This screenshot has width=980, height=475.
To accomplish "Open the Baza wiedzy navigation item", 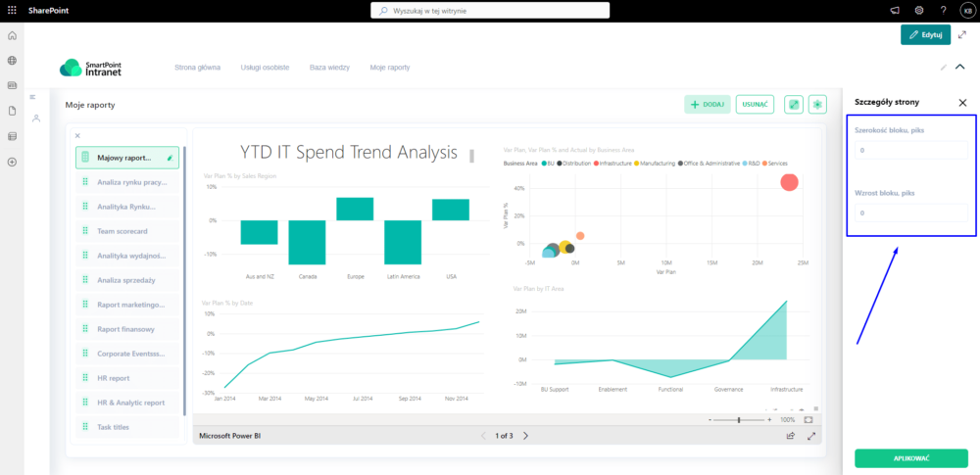I will click(329, 68).
